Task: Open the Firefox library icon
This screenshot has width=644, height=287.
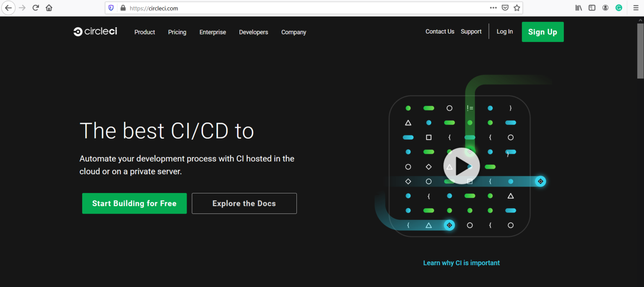Action: [x=579, y=8]
